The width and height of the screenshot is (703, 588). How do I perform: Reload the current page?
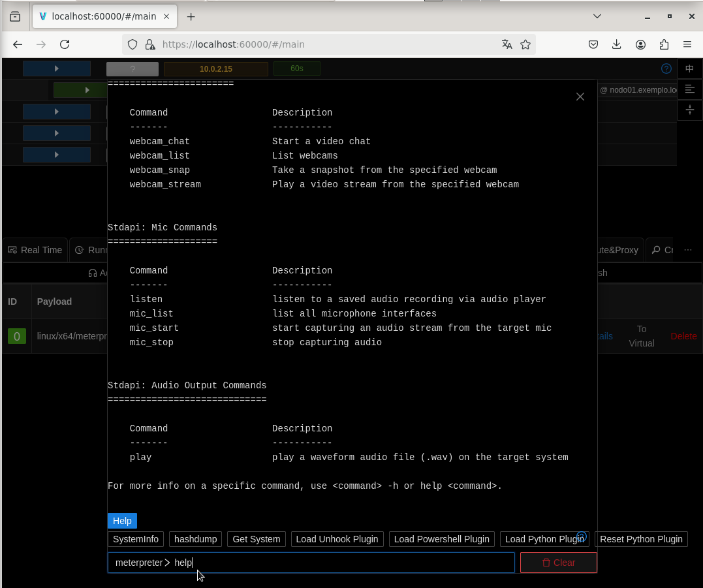tap(65, 44)
